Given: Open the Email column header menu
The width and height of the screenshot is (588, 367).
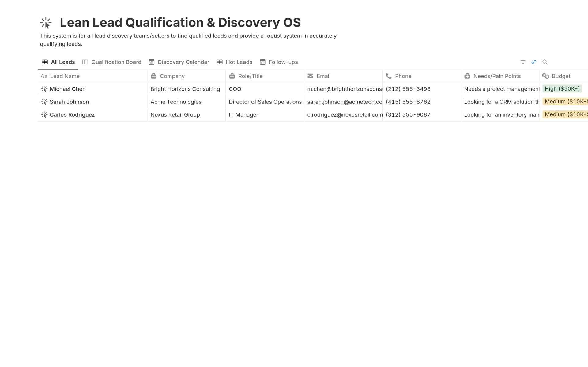Looking at the screenshot, I should (324, 76).
